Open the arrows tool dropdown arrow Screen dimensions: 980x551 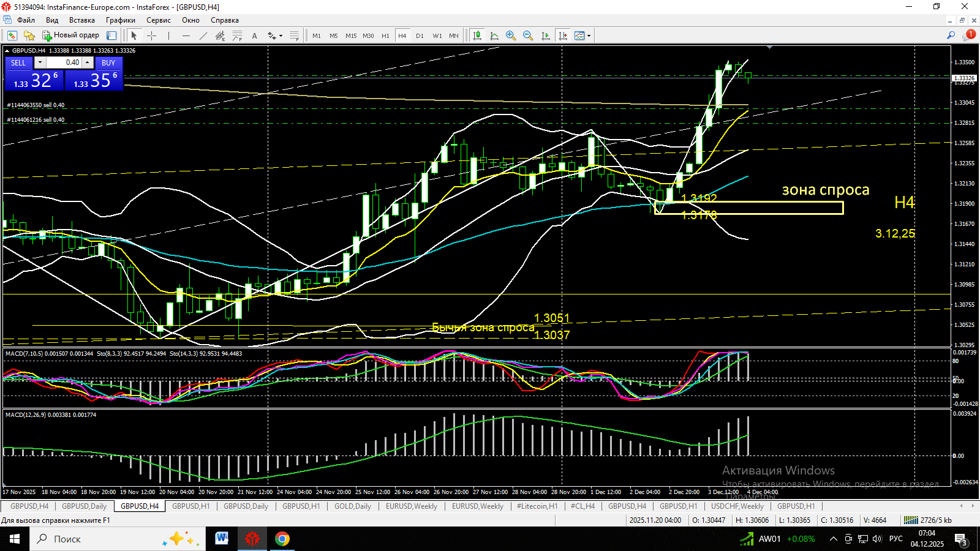point(281,36)
